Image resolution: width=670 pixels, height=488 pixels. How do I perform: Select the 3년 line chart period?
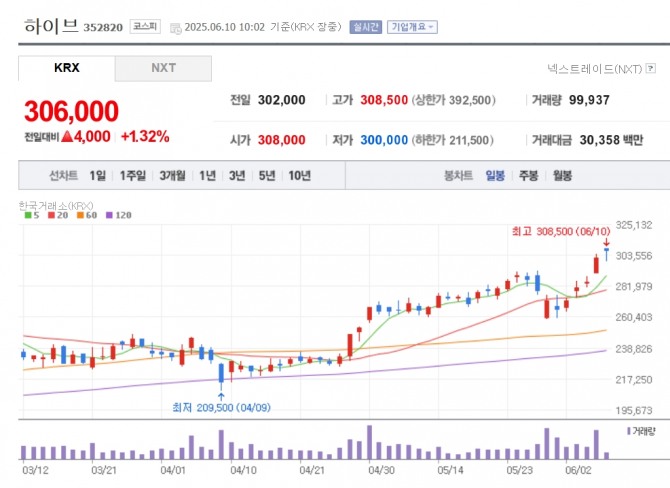coord(237,175)
